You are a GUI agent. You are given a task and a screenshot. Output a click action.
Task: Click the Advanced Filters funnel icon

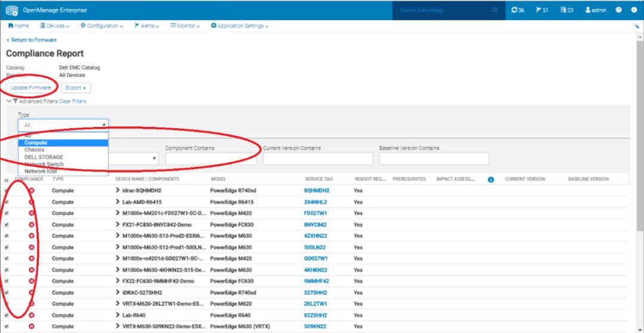pyautogui.click(x=15, y=101)
